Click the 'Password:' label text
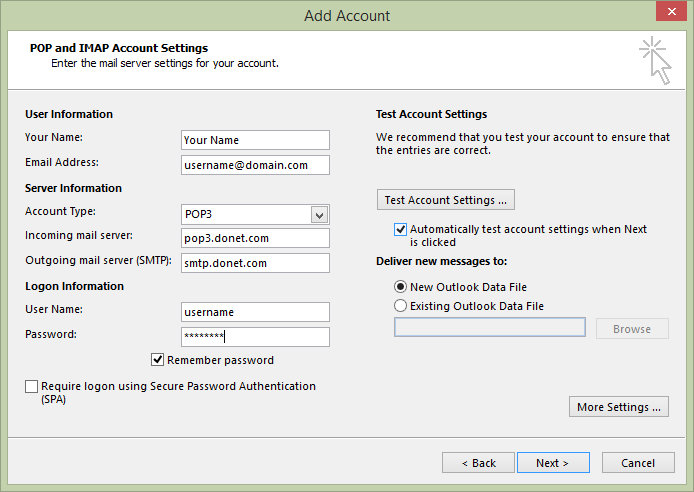Viewport: 694px width, 492px height. pos(51,334)
